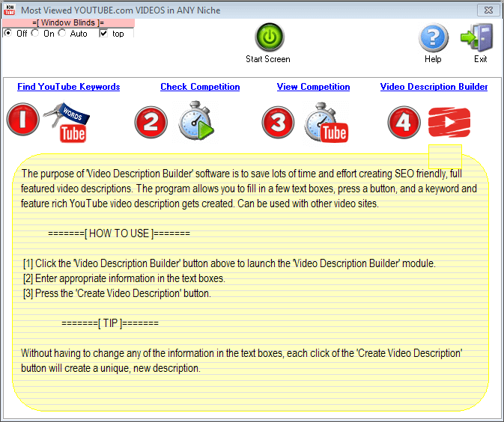Select the Off radio button for Window Blinds

click(8, 33)
